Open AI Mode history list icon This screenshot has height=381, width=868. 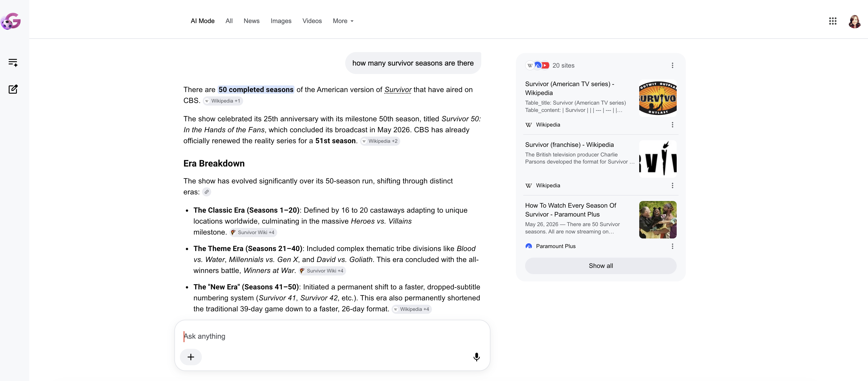(13, 62)
